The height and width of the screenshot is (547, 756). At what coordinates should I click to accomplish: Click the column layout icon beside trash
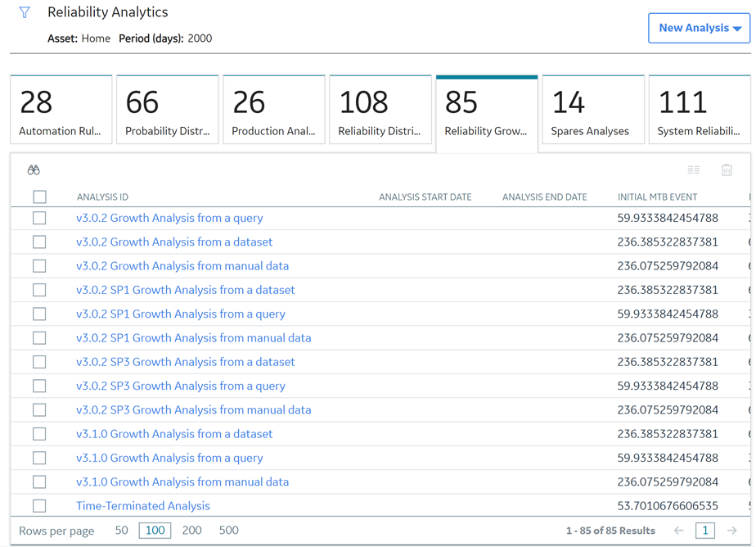tap(693, 170)
